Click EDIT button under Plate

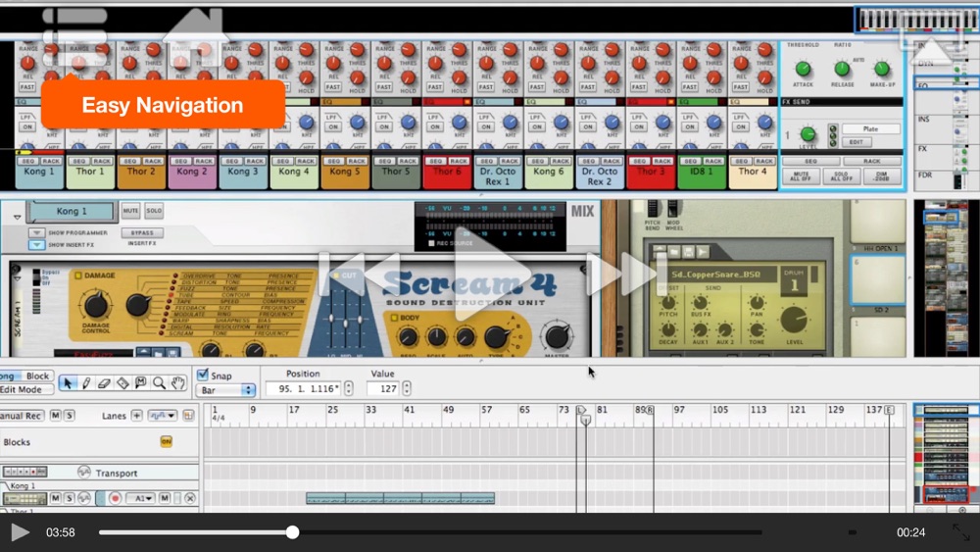pos(856,142)
